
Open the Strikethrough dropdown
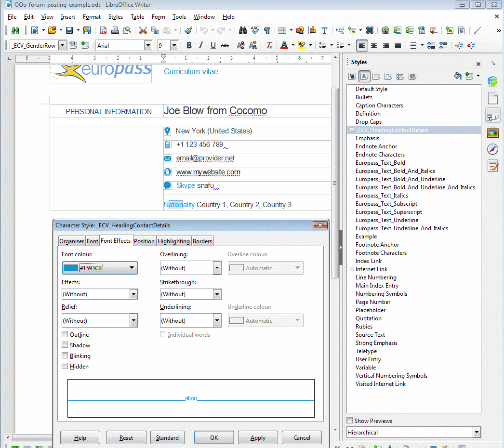click(x=217, y=294)
